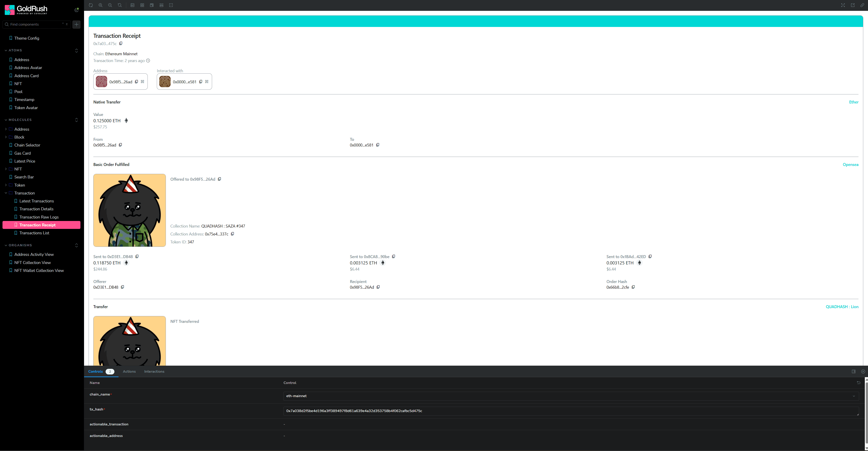Toggle the background change tool
The width and height of the screenshot is (868, 451).
[x=132, y=5]
